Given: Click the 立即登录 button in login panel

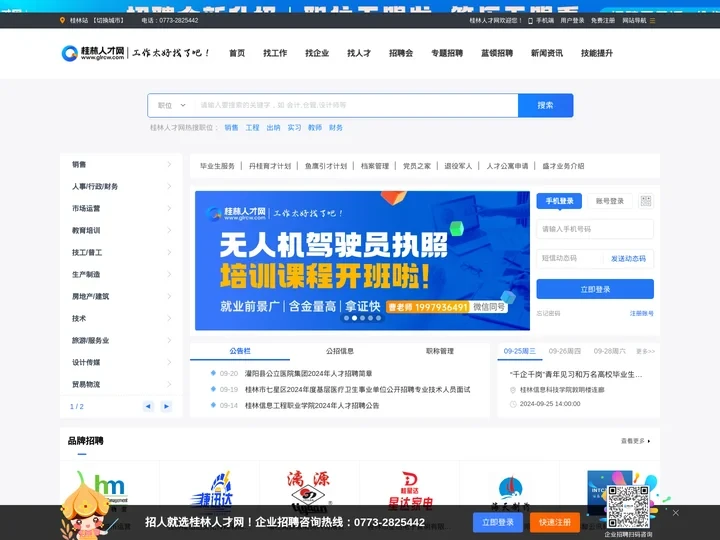Looking at the screenshot, I should click(x=595, y=289).
